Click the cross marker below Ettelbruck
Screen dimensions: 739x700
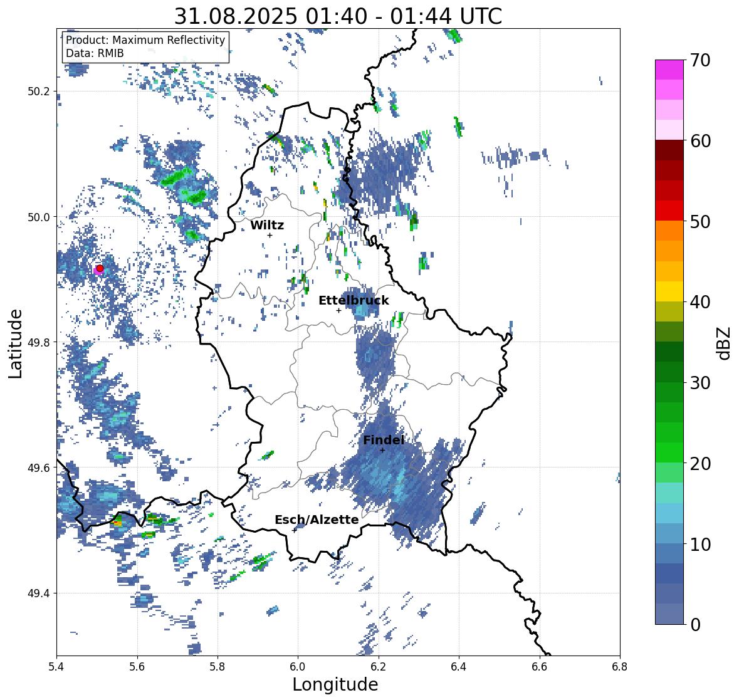tap(338, 310)
